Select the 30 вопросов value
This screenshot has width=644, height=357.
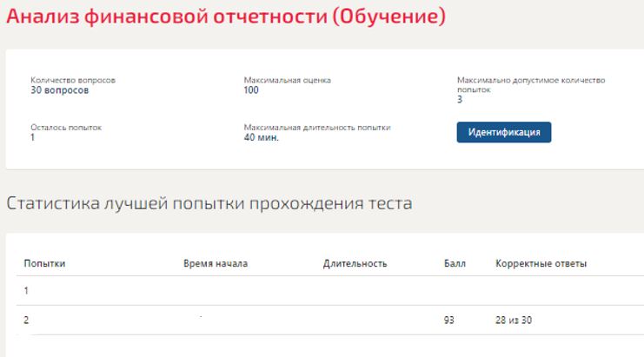(x=60, y=90)
